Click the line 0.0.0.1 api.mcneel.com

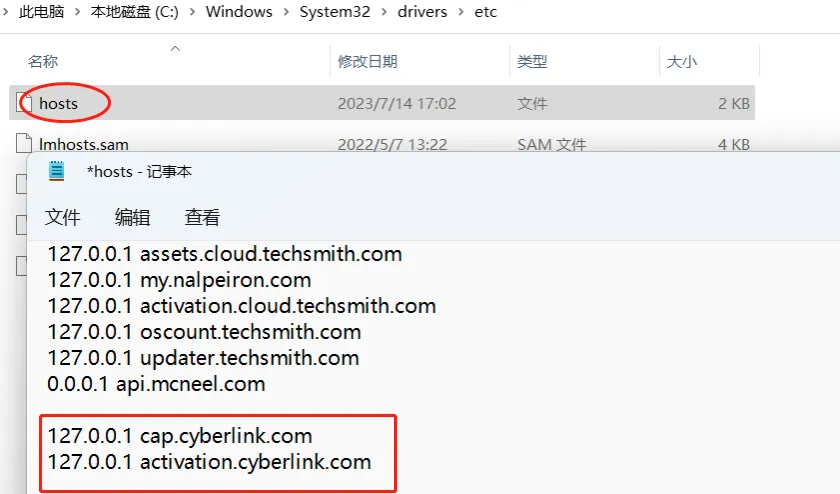tap(156, 384)
